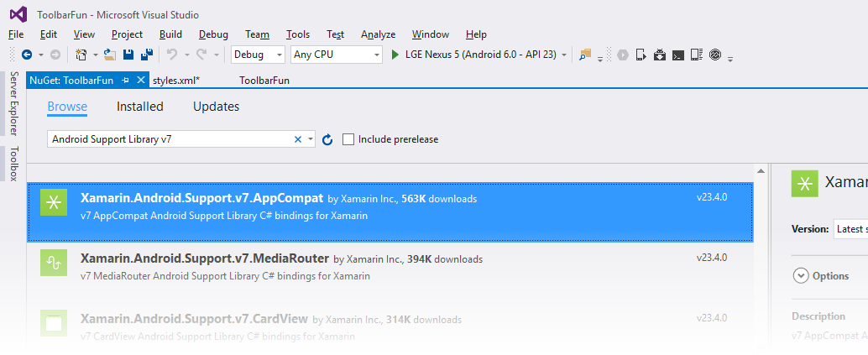Click the Navigate Backward arrow icon

pos(26,55)
